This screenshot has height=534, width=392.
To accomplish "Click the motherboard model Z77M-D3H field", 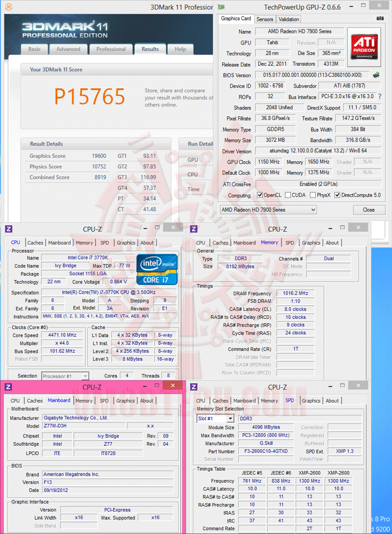I will point(84,426).
